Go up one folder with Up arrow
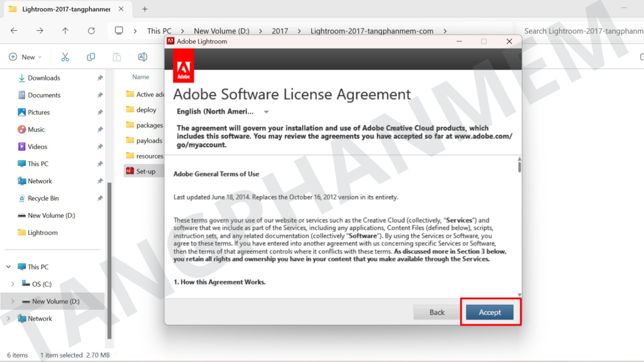Image resolution: width=644 pixels, height=362 pixels. pyautogui.click(x=65, y=30)
